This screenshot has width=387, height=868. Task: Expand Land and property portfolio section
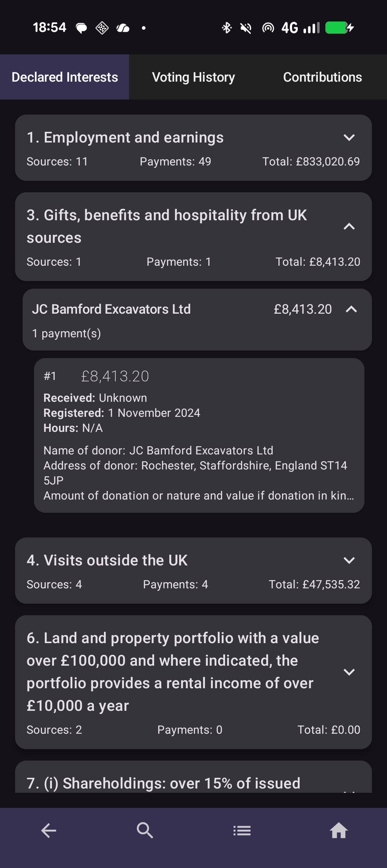coord(349,672)
